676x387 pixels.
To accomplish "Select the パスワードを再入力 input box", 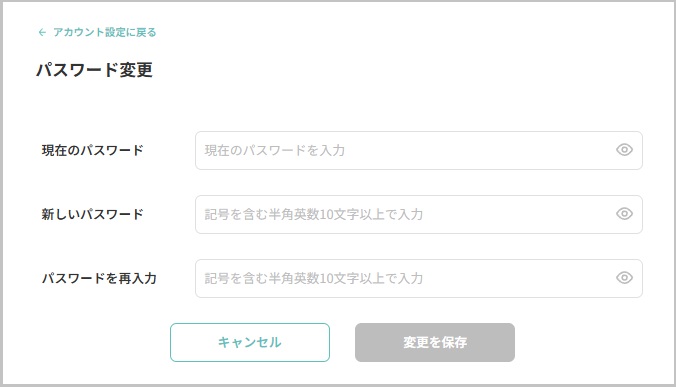I will [x=419, y=278].
